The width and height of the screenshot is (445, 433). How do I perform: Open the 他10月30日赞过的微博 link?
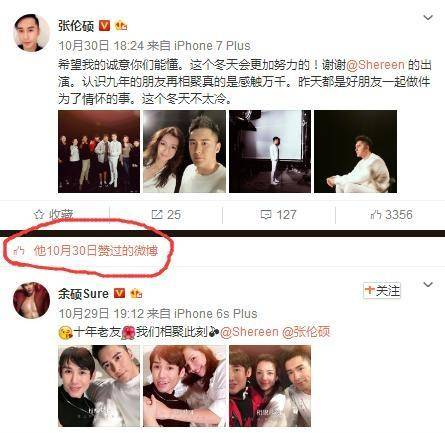(96, 251)
